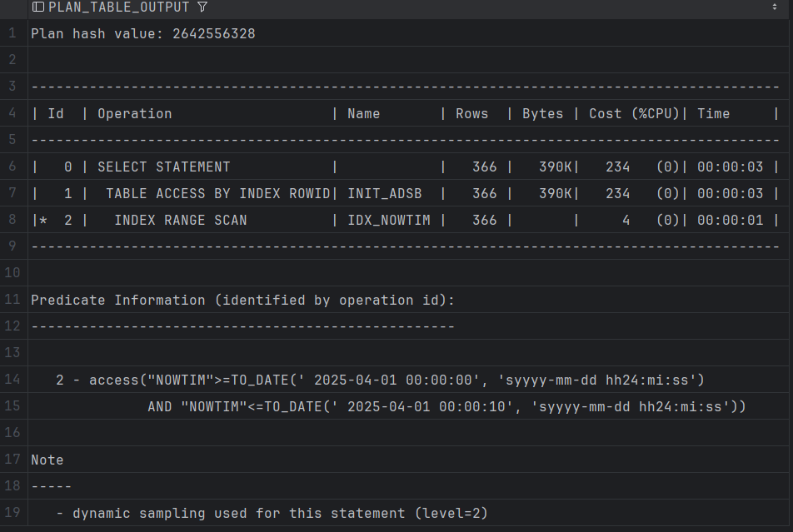The height and width of the screenshot is (532, 793).
Task: Select row number 4 in the gutter
Action: click(x=12, y=113)
